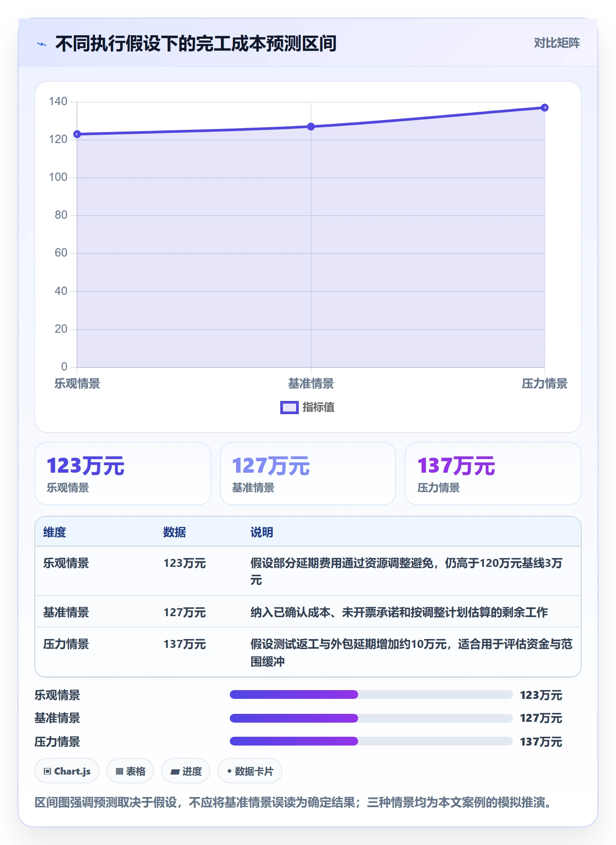Click the 数据 column header
The width and height of the screenshot is (616, 845).
click(x=175, y=532)
